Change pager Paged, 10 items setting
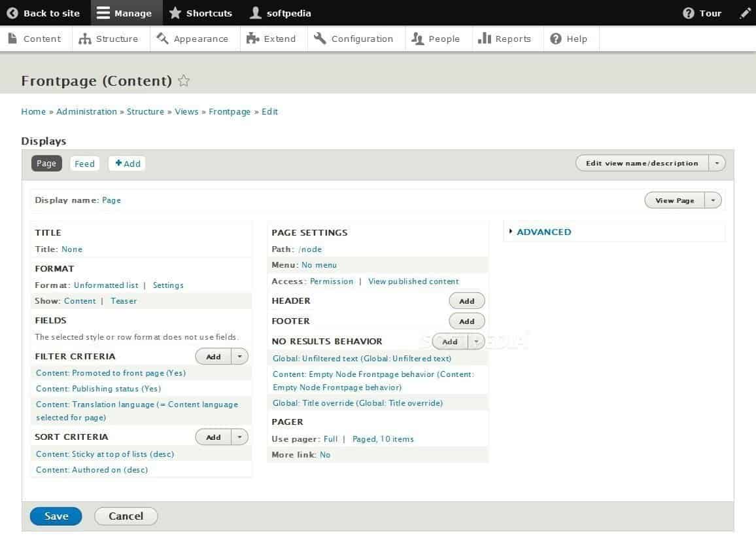 (383, 439)
